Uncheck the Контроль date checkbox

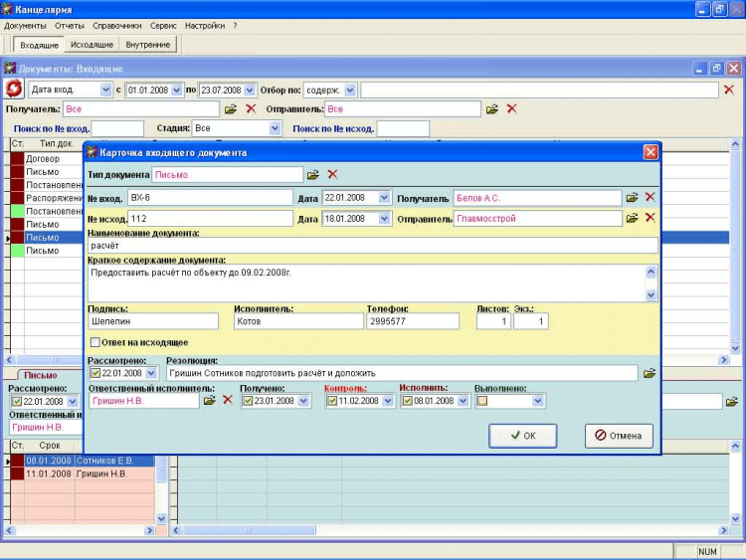coord(332,401)
